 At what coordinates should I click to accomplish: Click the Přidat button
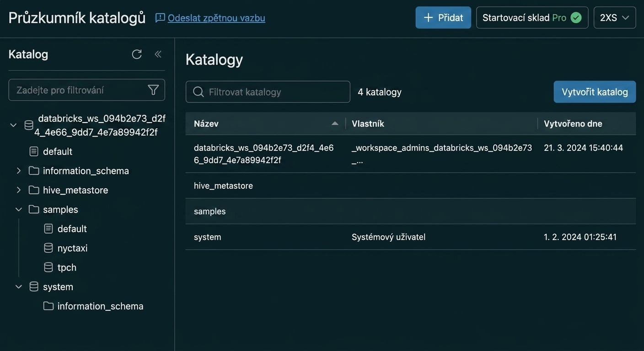[x=443, y=18]
